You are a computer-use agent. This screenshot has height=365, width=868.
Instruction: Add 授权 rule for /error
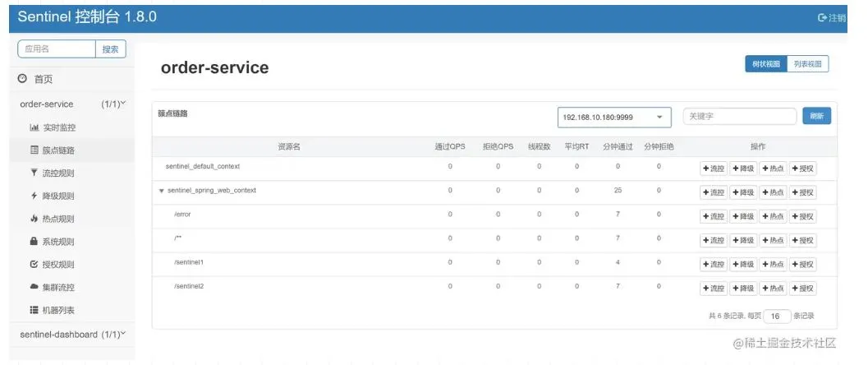802,216
